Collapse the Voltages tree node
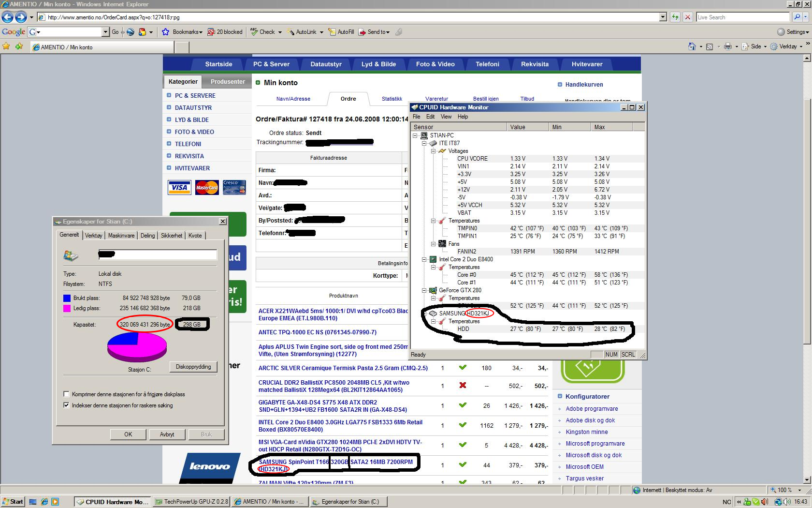Image resolution: width=812 pixels, height=508 pixels. pos(433,151)
